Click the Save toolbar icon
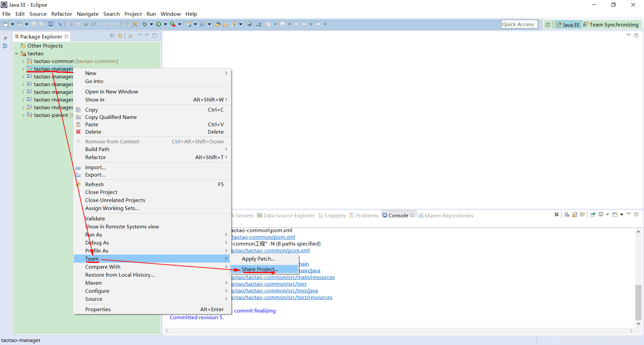 pos(34,24)
